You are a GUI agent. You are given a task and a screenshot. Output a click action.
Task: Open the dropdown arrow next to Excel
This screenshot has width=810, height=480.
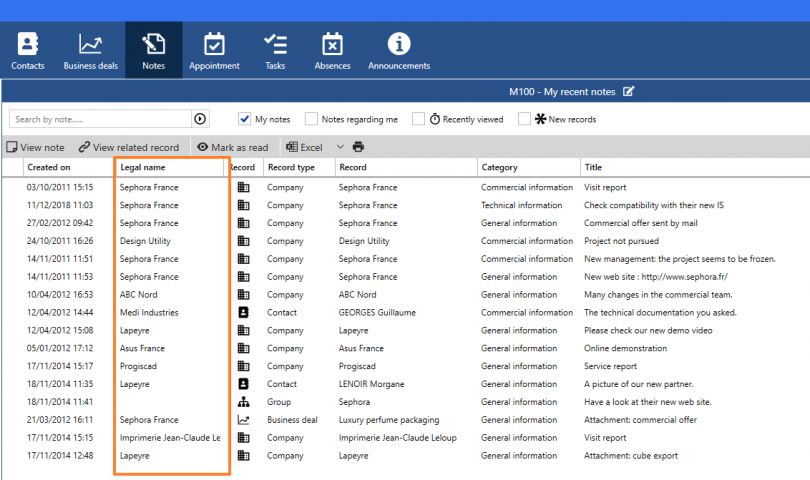340,147
